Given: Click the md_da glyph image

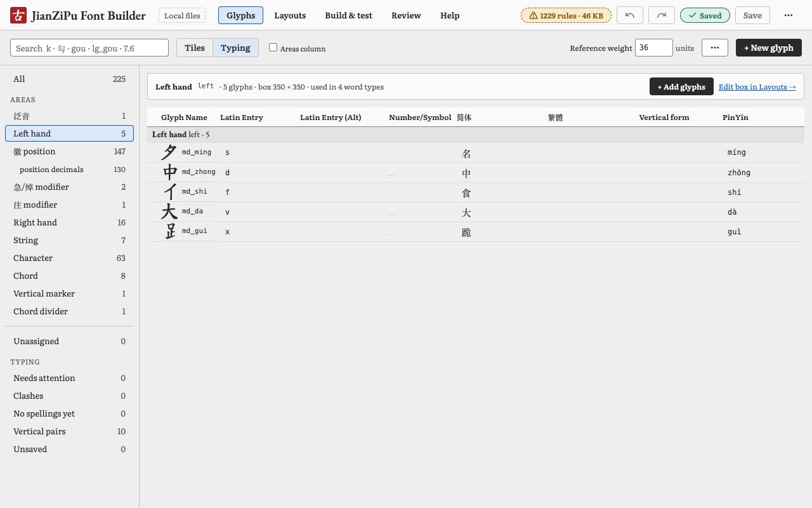Looking at the screenshot, I should pos(169,211).
